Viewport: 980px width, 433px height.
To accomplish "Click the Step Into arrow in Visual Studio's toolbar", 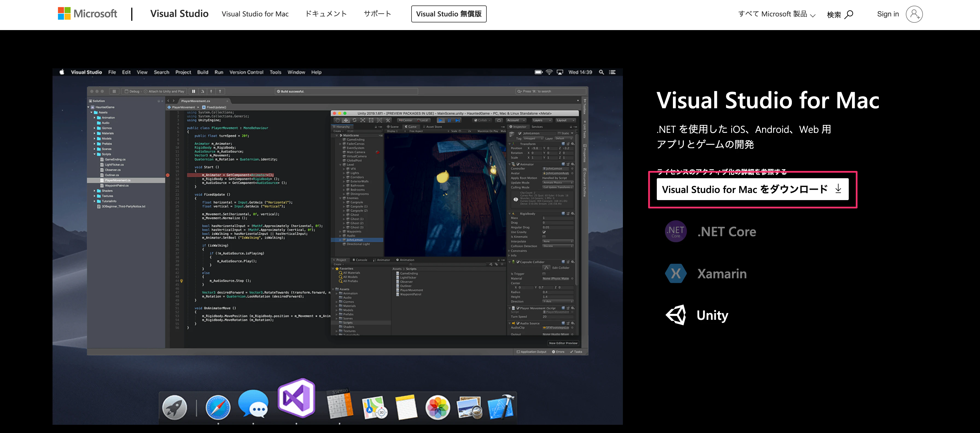I will point(211,91).
